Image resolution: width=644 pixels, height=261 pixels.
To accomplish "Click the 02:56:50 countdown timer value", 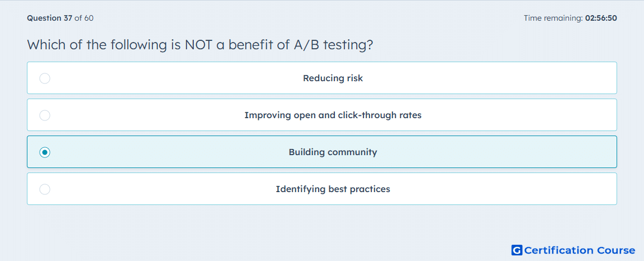I will 601,18.
